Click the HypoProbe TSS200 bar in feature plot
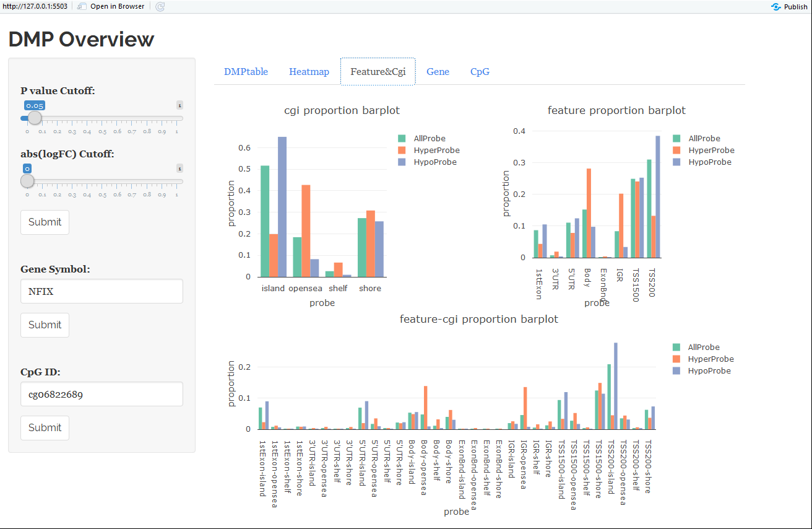812x529 pixels. coord(658,196)
